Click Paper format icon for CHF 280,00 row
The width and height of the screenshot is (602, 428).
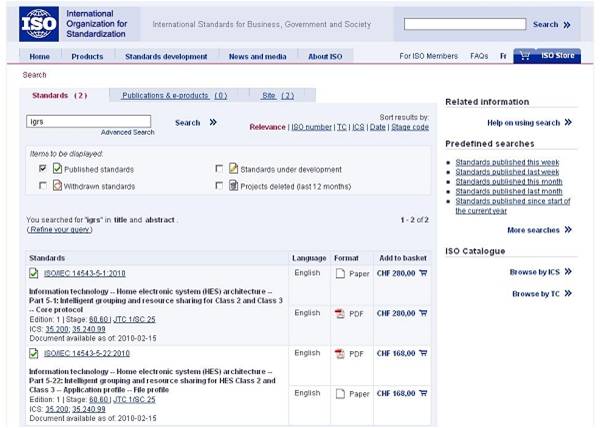tap(340, 273)
